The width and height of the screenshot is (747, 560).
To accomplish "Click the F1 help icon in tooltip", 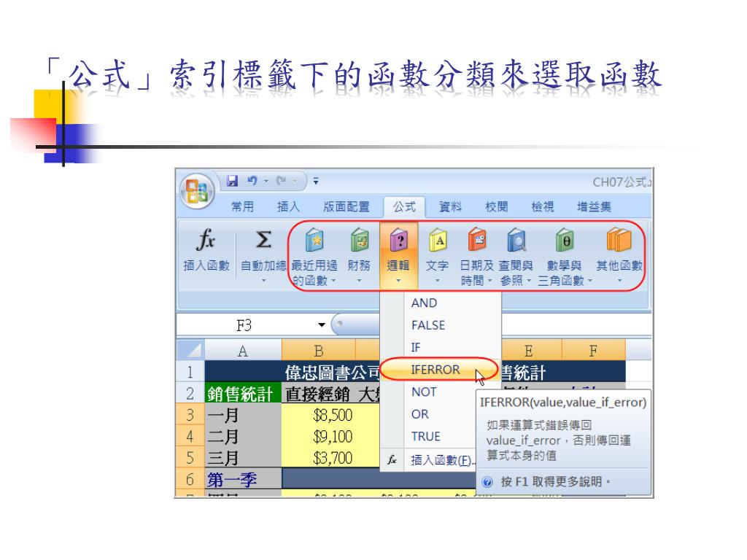I will (x=487, y=481).
